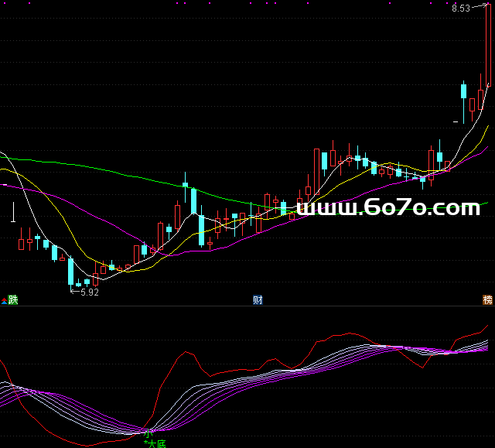Click the 8.53 high price label
Screen dimensions: 495x448
[461, 9]
